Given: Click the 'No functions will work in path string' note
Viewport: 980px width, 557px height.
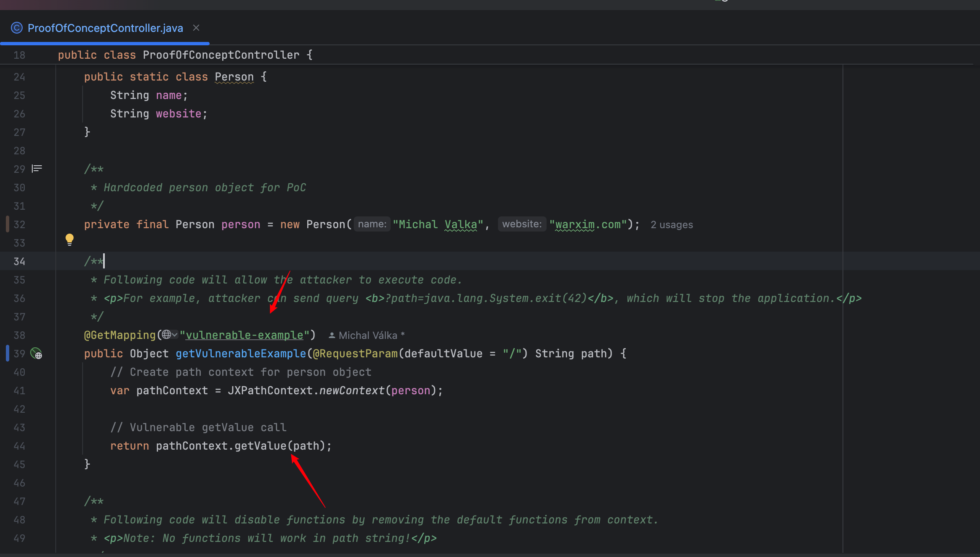Looking at the screenshot, I should point(286,538).
